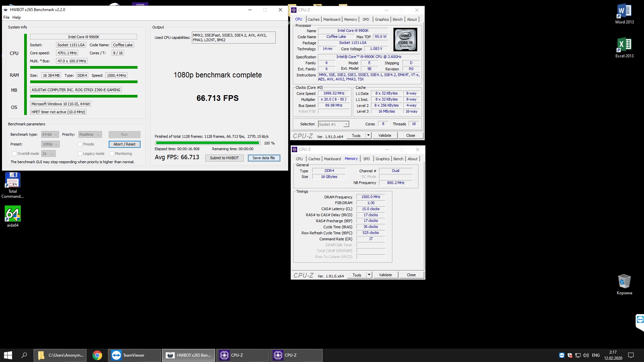Switch to CPU tab in bottom CPU-Z
Screen dimensions: 644x362
[299, 159]
